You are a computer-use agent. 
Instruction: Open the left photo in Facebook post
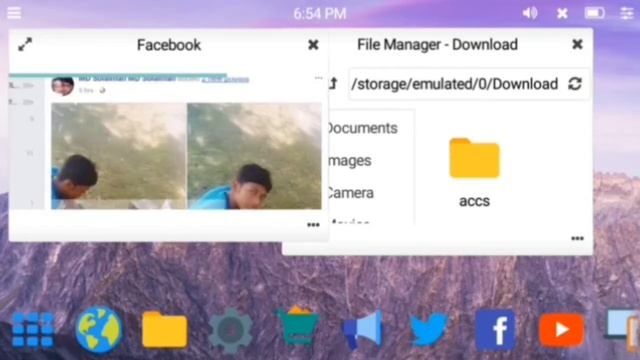click(118, 156)
